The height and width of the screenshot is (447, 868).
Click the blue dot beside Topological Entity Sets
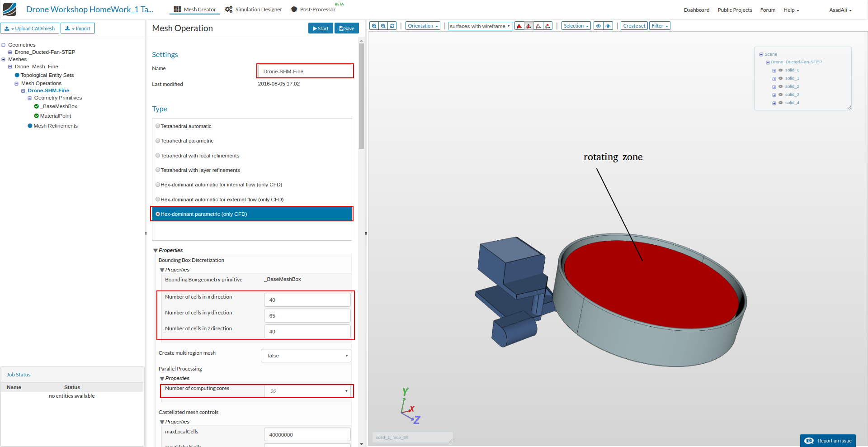tap(17, 75)
